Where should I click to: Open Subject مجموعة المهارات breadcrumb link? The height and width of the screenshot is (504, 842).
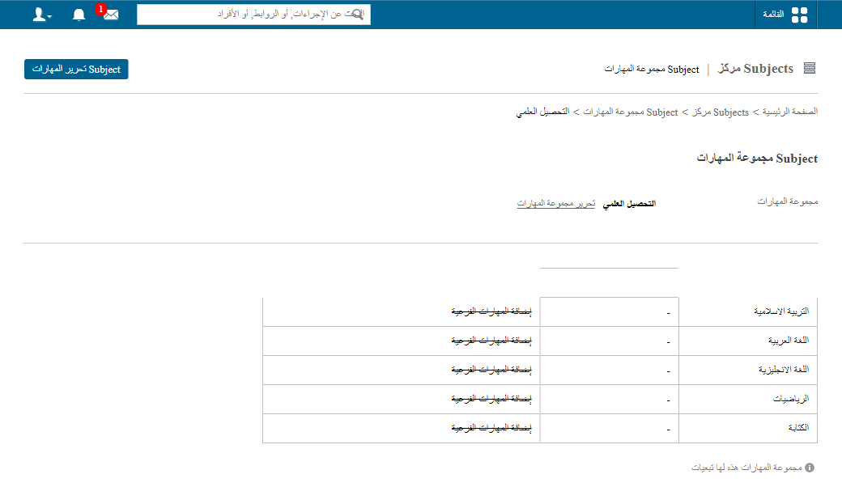click(631, 112)
